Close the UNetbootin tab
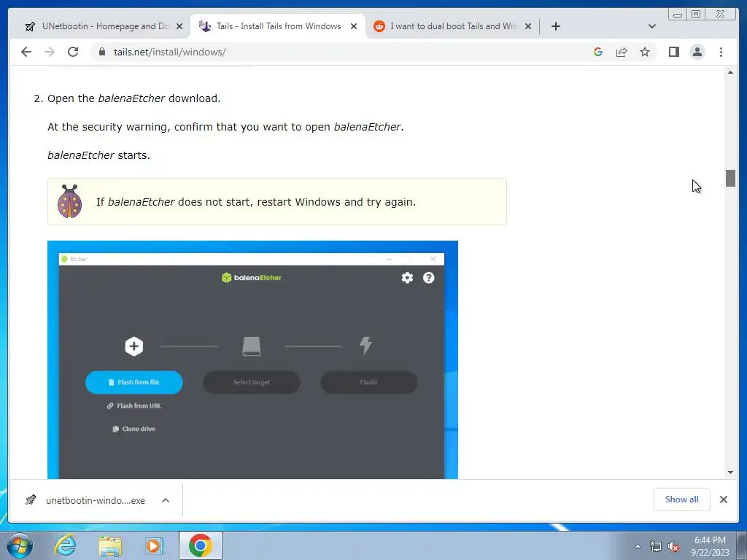 pyautogui.click(x=179, y=26)
